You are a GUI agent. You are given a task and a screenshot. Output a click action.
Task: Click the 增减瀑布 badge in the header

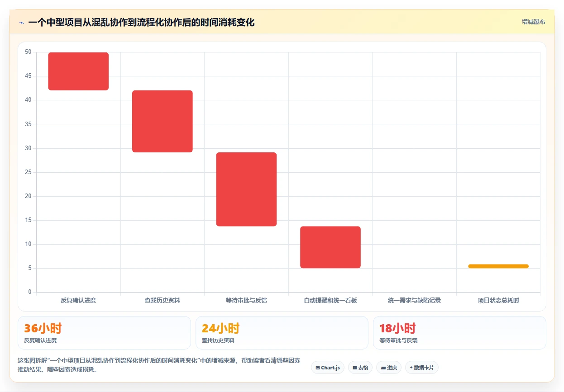coord(533,22)
